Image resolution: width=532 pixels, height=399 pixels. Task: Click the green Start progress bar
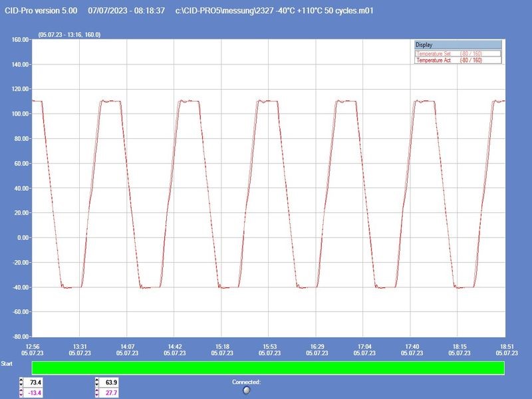pyautogui.click(x=268, y=368)
